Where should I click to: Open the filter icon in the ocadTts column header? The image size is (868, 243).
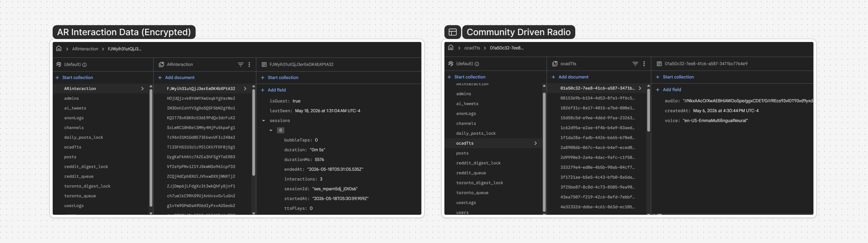(x=635, y=64)
